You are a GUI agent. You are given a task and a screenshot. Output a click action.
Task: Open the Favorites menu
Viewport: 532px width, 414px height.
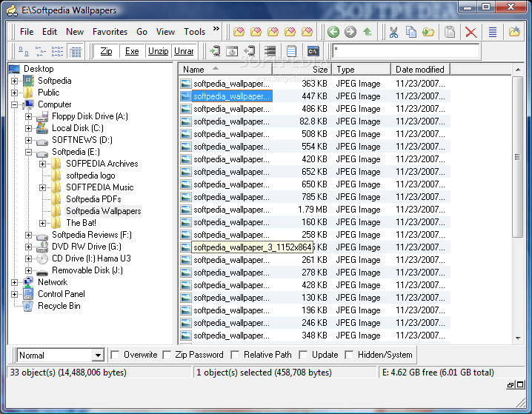[110, 32]
